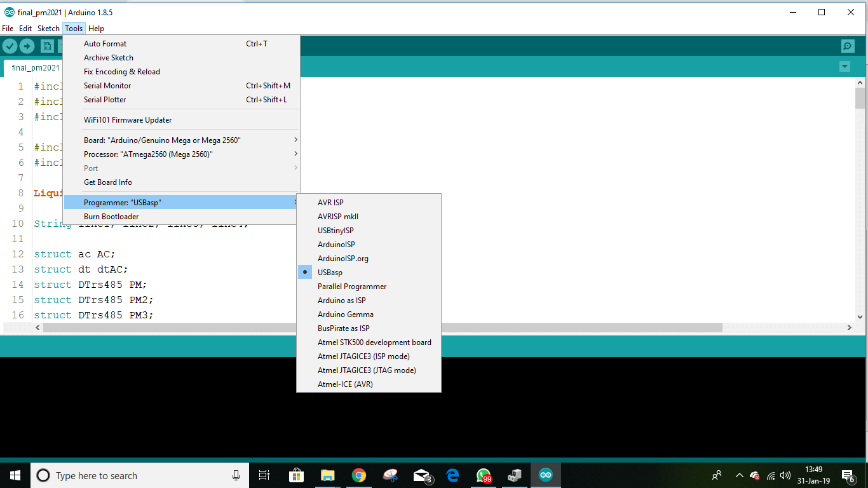Click the volume speaker tray icon
Image resolution: width=868 pixels, height=488 pixels.
pos(785,475)
